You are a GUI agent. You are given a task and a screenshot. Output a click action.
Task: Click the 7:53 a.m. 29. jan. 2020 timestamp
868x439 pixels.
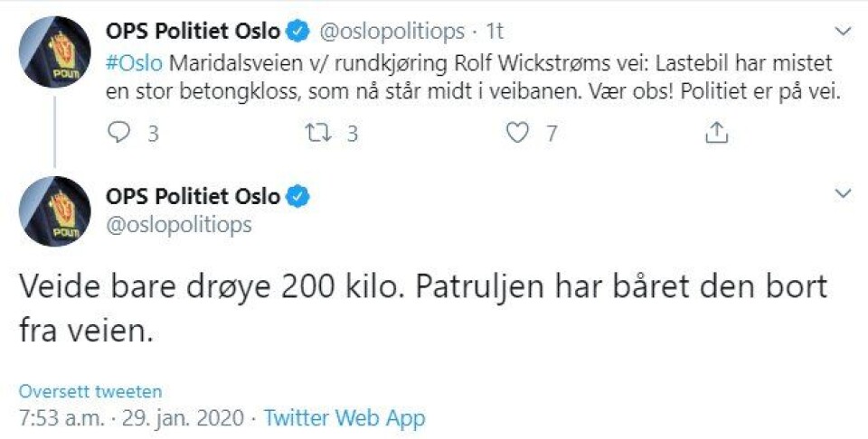click(132, 418)
